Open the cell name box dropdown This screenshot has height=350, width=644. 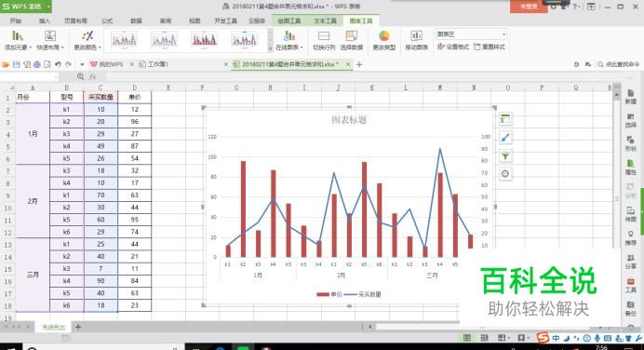56,77
